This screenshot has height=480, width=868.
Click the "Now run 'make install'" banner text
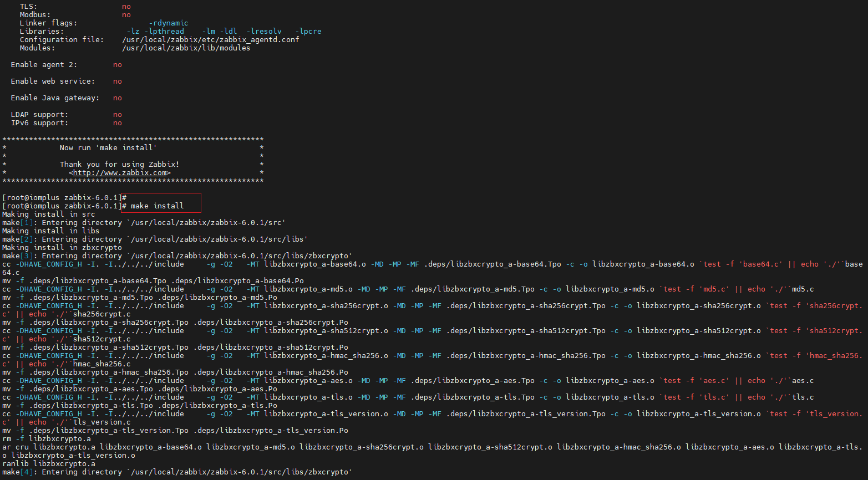click(x=108, y=148)
